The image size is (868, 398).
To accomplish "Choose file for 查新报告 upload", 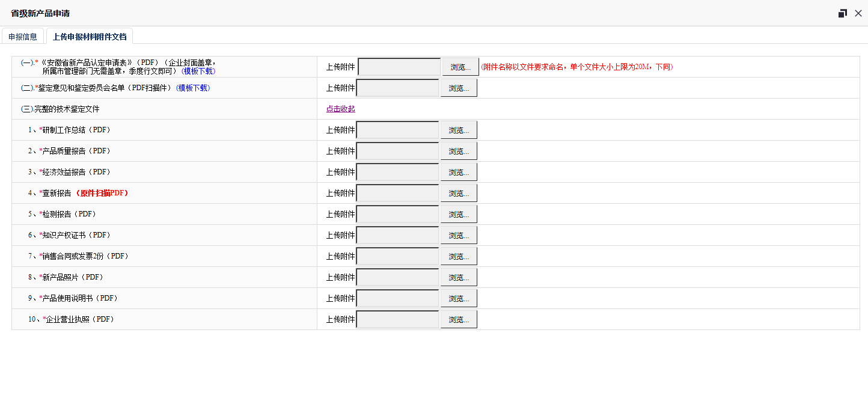I will (x=459, y=193).
